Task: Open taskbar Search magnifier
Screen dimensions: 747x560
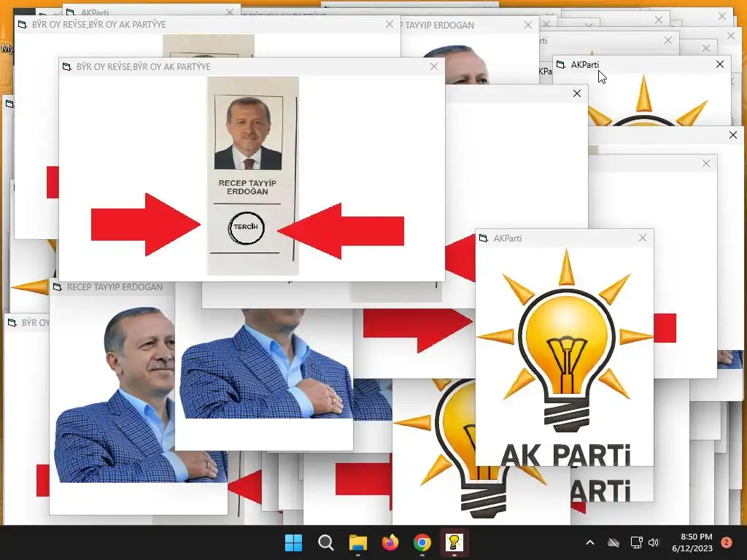Action: coord(326,542)
